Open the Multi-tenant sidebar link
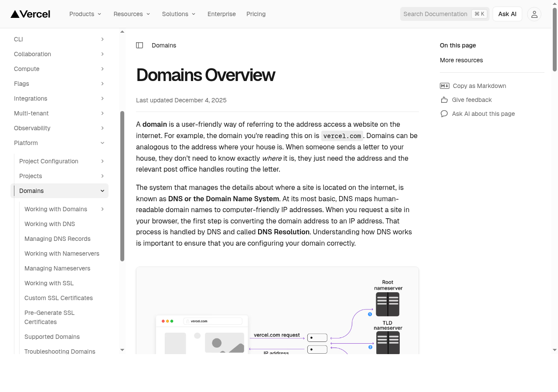 coord(31,113)
